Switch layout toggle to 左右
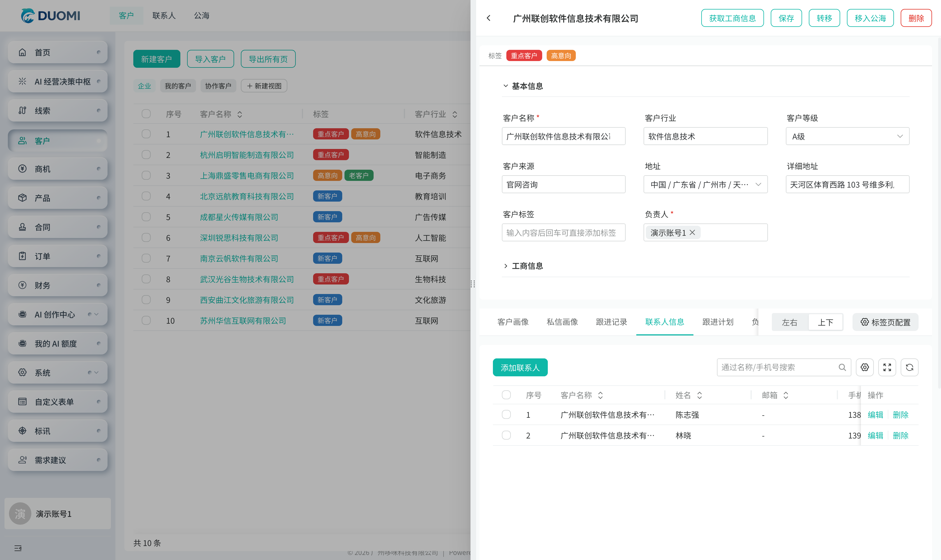 pos(790,322)
